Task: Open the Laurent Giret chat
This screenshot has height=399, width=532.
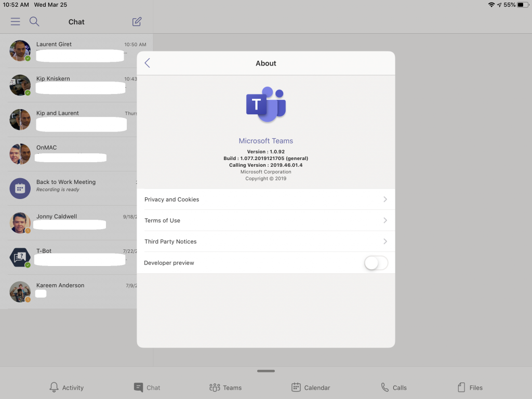Action: (77, 50)
